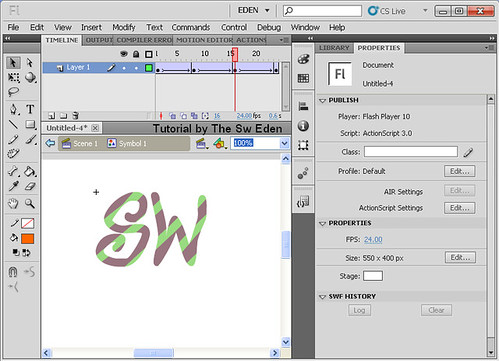The height and width of the screenshot is (361, 499).
Task: Select the Pen tool
Action: coord(14,109)
